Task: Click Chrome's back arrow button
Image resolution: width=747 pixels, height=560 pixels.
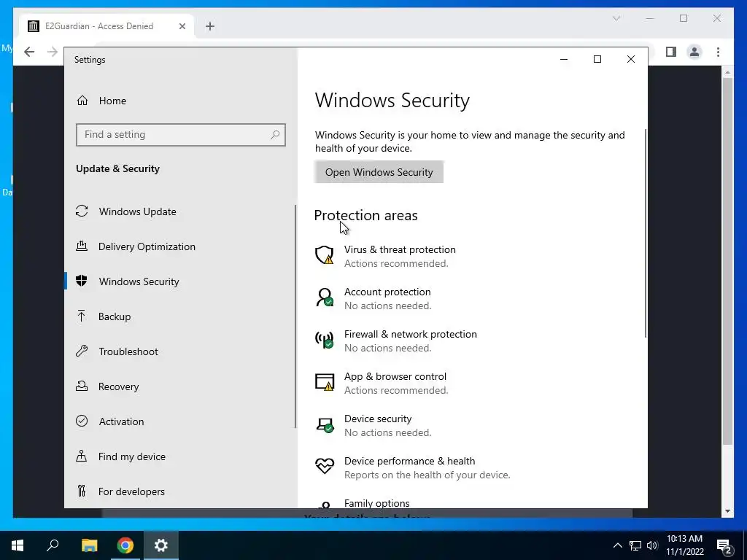Action: click(x=29, y=52)
